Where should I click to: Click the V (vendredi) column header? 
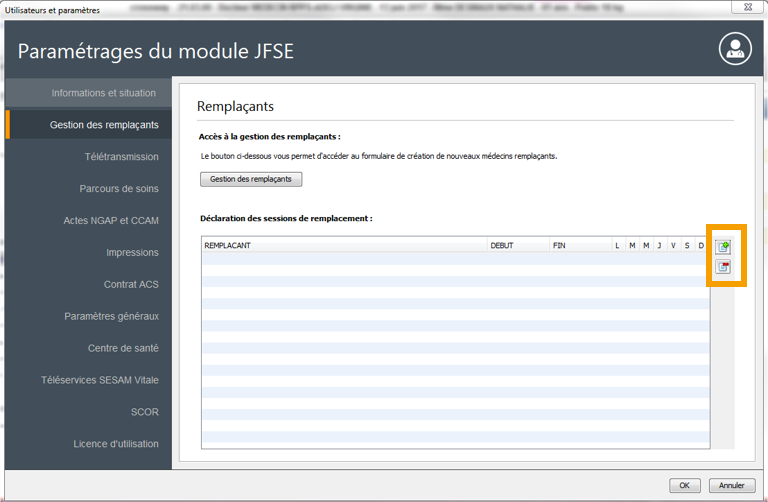[x=673, y=245]
